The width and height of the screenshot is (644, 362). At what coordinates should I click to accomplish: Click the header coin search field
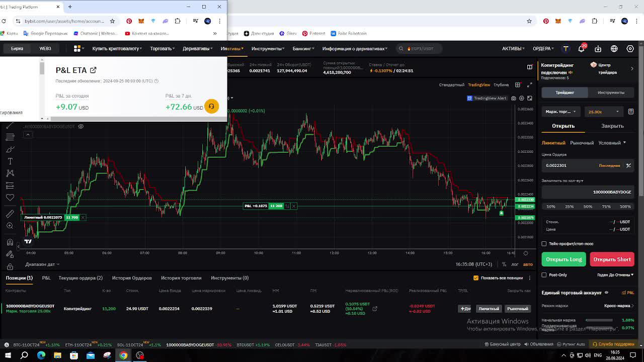pyautogui.click(x=420, y=49)
